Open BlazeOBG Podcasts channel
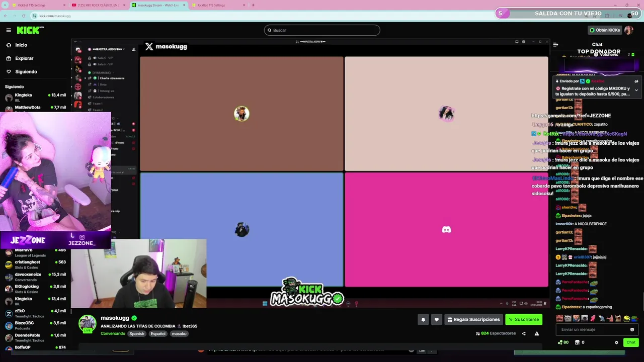This screenshot has height=362, width=644. click(x=34, y=326)
